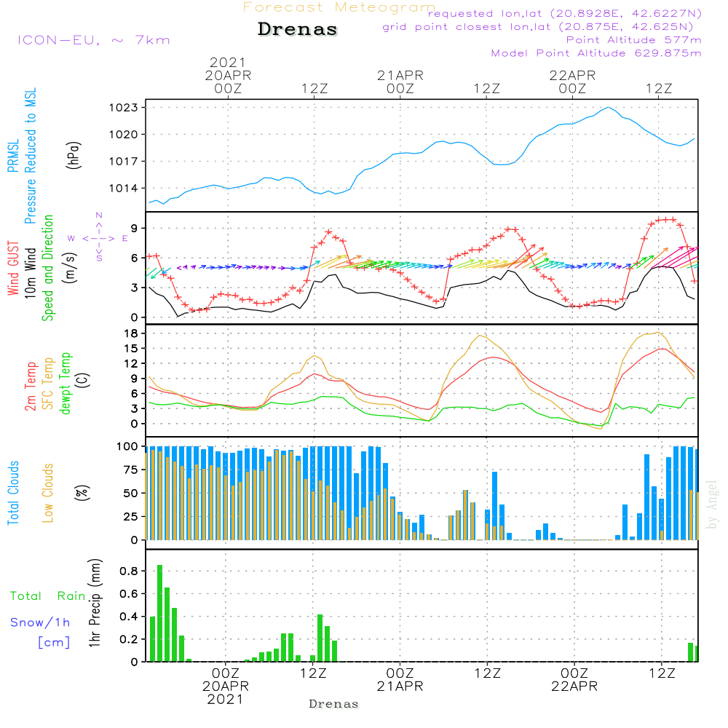Click the 'E' on the compass legend
This screenshot has height=728, width=728.
pyautogui.click(x=125, y=238)
